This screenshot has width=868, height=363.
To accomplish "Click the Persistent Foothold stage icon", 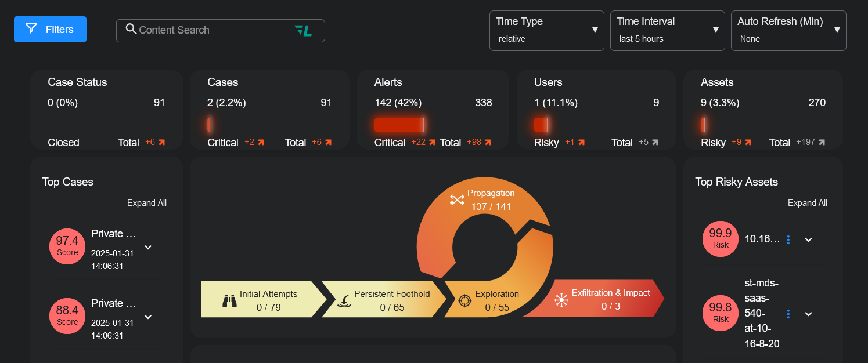I will (x=344, y=300).
